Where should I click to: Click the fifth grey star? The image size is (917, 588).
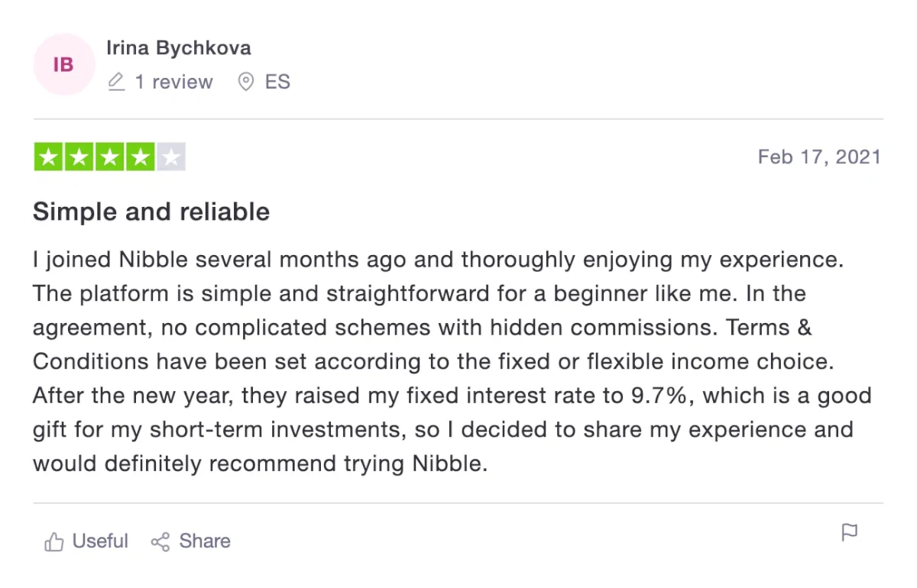(x=171, y=158)
